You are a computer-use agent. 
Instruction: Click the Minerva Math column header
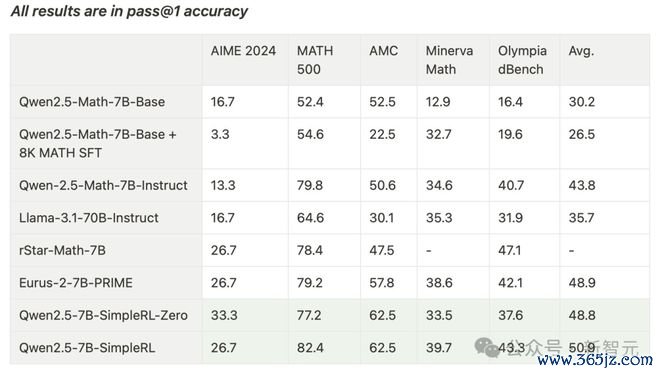pyautogui.click(x=449, y=60)
